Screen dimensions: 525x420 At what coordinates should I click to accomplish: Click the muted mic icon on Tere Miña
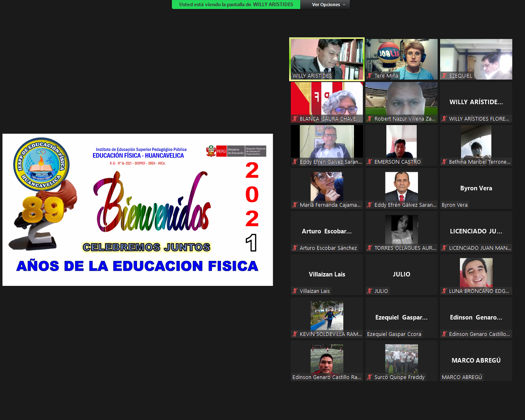tap(370, 76)
